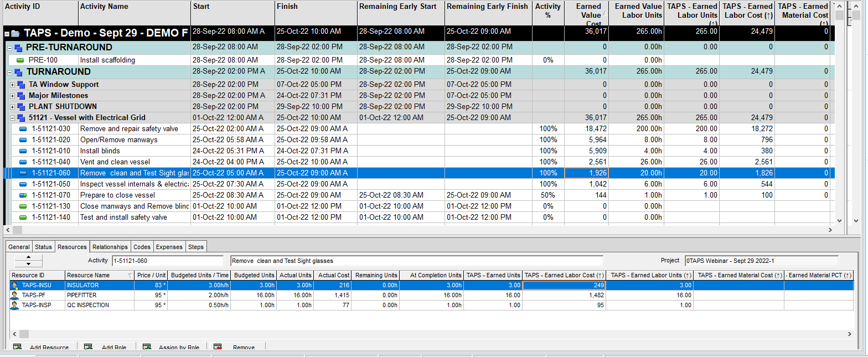Image resolution: width=868 pixels, height=357 pixels.
Task: Expand the Major Milestones group
Action: click(13, 96)
